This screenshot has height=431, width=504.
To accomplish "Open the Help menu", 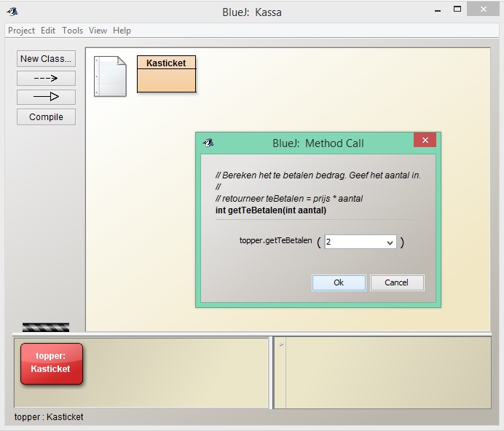I will (122, 31).
